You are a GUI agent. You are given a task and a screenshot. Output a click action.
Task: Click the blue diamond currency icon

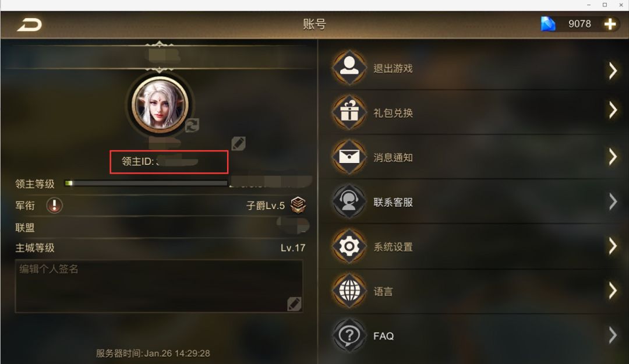coord(548,24)
